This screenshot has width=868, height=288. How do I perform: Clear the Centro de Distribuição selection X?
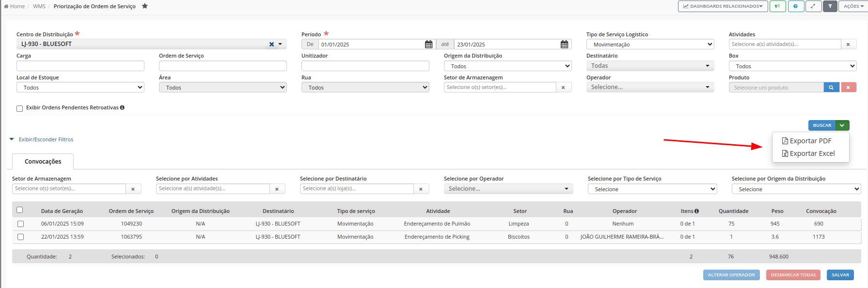click(x=271, y=44)
